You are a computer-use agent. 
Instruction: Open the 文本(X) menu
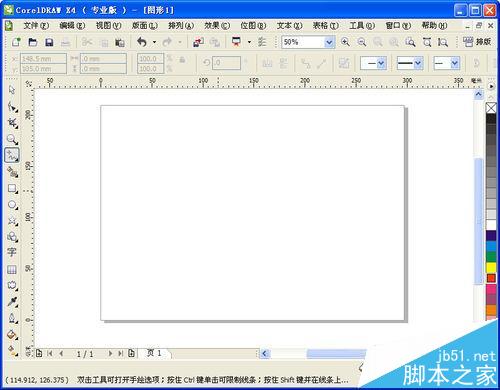point(289,25)
